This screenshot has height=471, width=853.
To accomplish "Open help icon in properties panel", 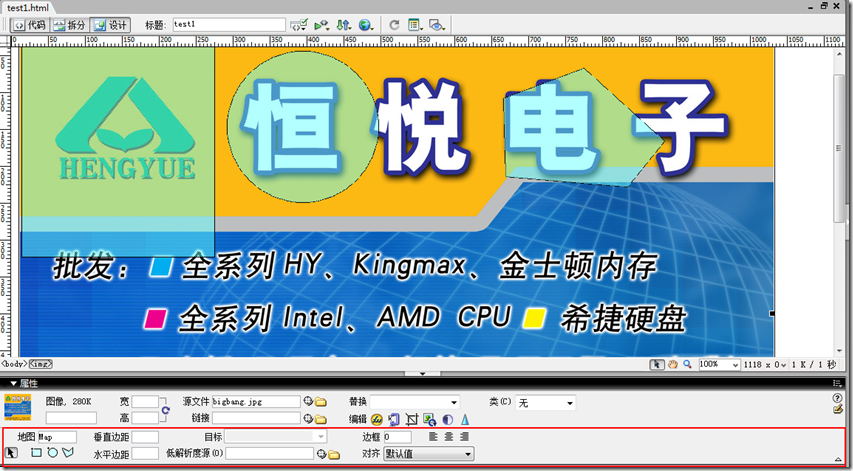I will tap(838, 398).
